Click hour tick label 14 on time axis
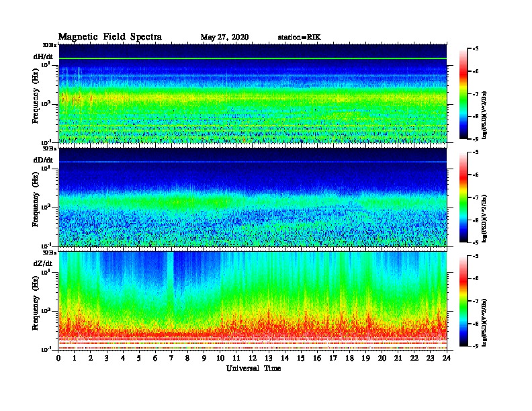 [285, 358]
